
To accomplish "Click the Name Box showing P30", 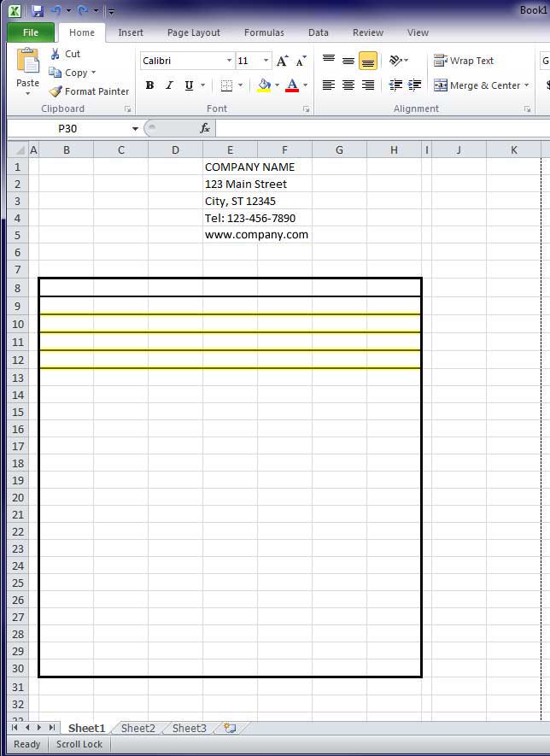I will point(68,129).
